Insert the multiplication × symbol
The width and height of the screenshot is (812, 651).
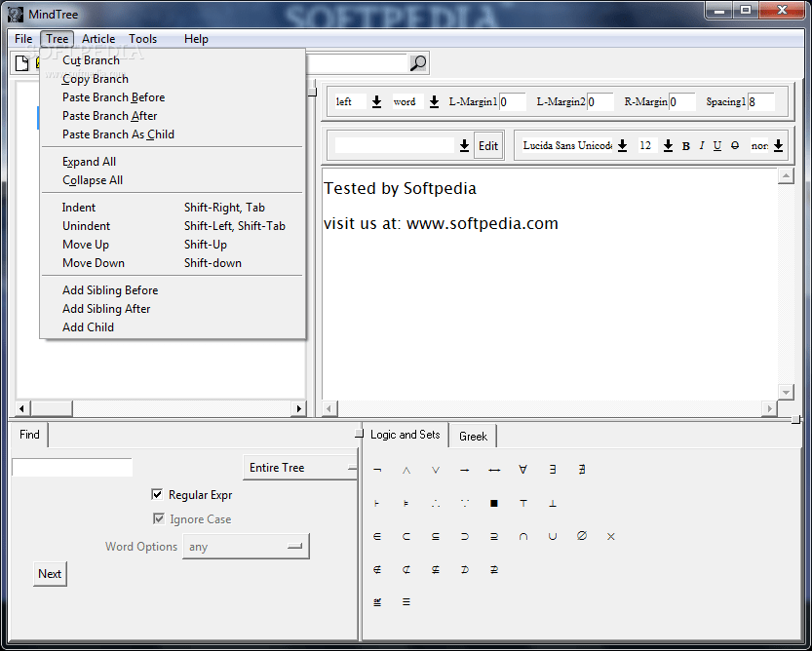coord(611,536)
